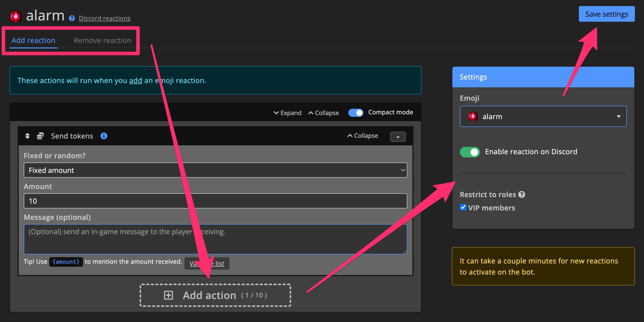Click the coins icon beside Send tokens
644x322 pixels.
[40, 136]
